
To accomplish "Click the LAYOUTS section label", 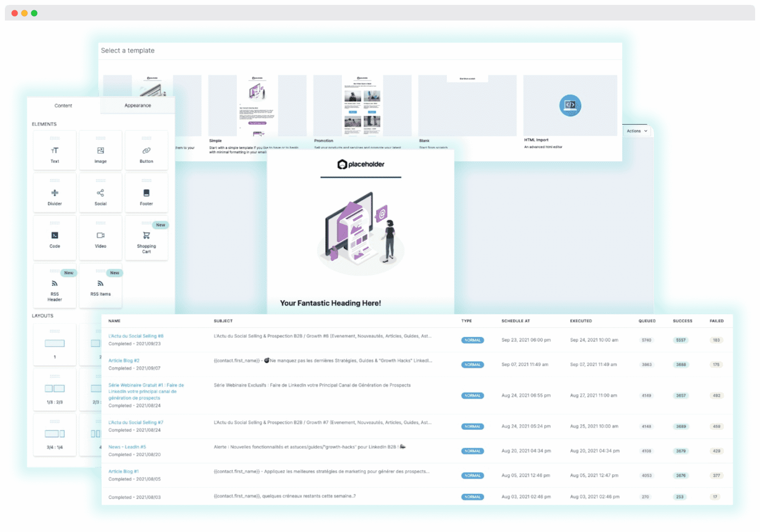I will (42, 316).
